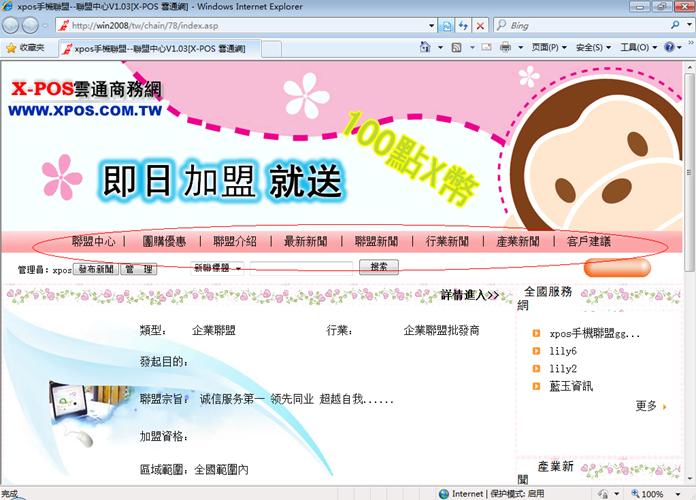This screenshot has height=500, width=696.
Task: Open Favorites with the star icon
Action: (x=25, y=47)
